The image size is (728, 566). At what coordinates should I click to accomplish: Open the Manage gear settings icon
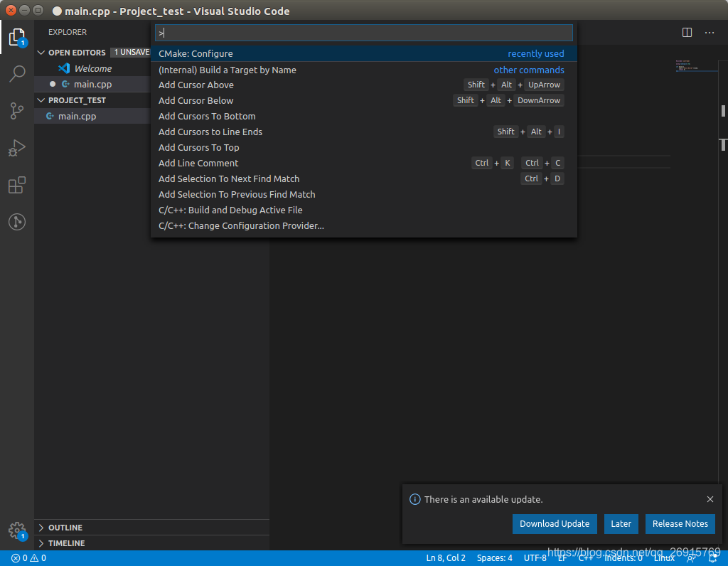(17, 530)
